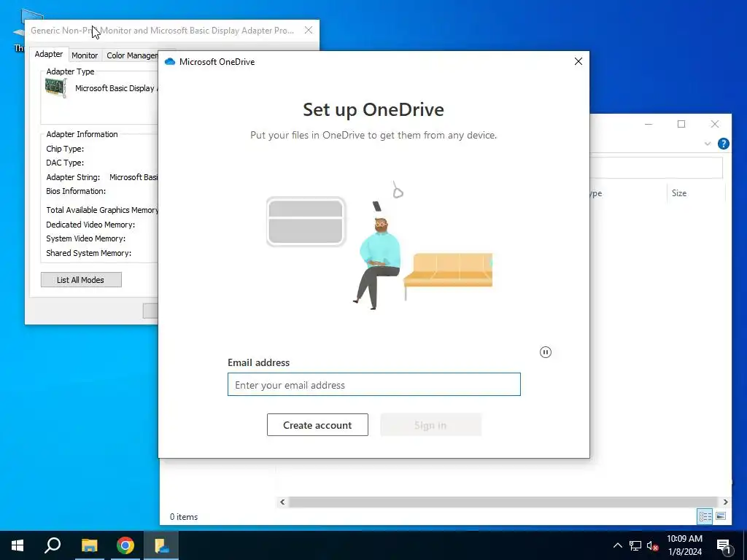This screenshot has height=560, width=747.
Task: Launch Google Chrome from the taskbar
Action: click(125, 545)
